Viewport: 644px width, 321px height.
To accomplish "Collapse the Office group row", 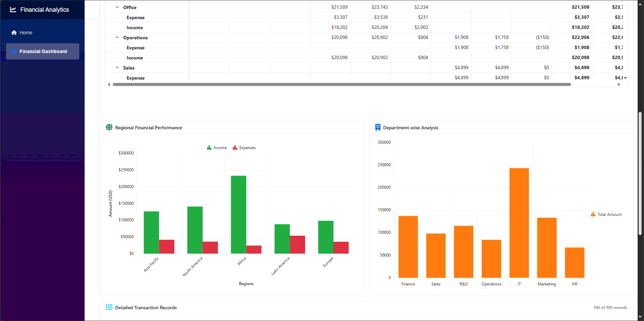I will click(x=117, y=7).
